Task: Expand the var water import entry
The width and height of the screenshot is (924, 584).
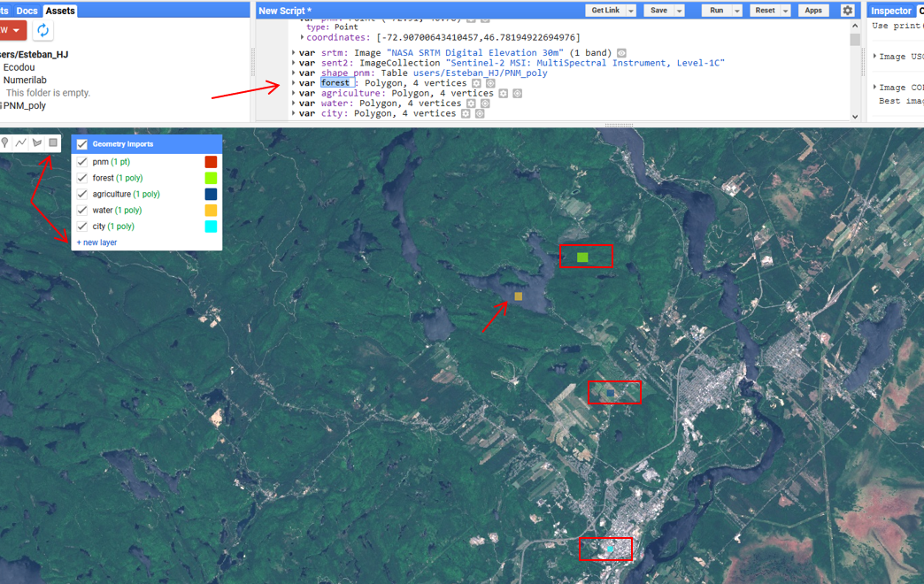Action: coord(294,103)
